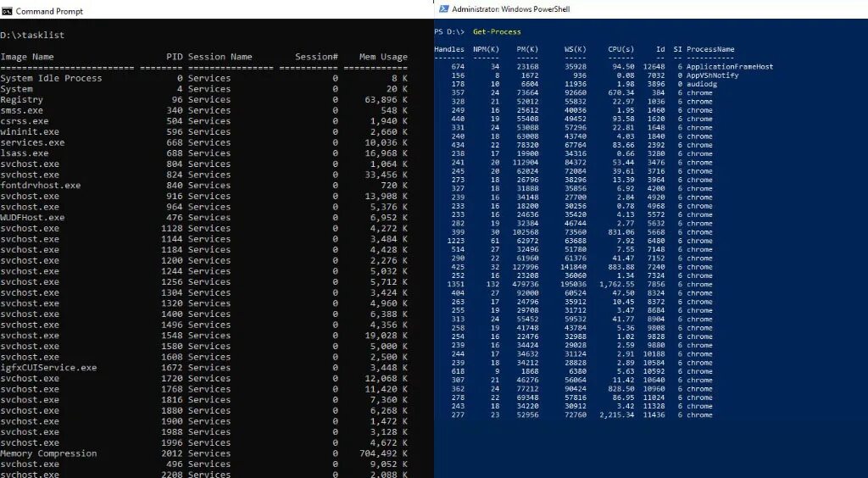The height and width of the screenshot is (478, 868).
Task: Click process Id 7856 in PowerShell
Action: [x=656, y=285]
